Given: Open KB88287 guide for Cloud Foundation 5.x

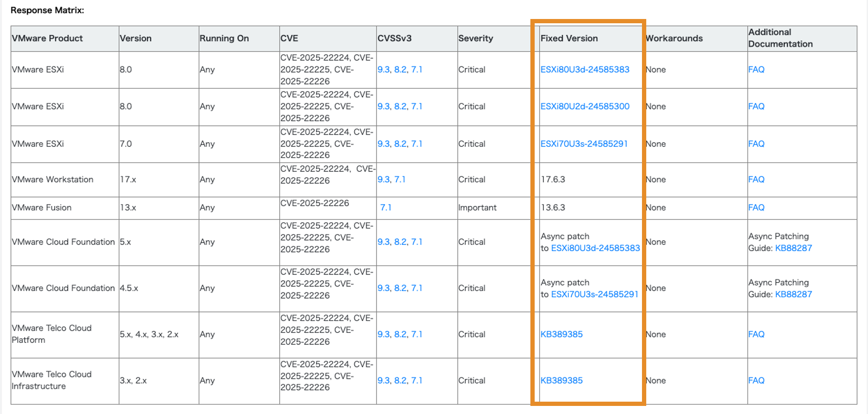Looking at the screenshot, I should click(793, 248).
